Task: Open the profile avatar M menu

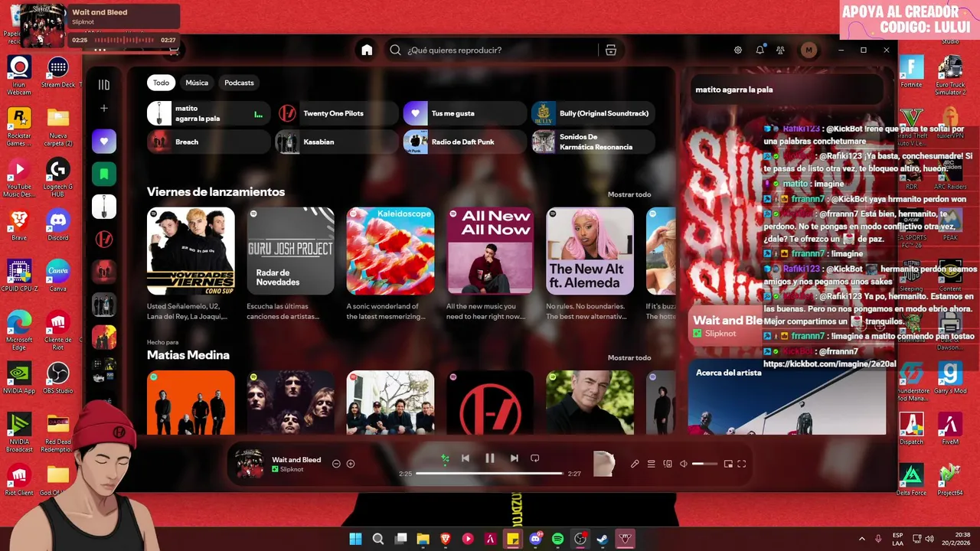Action: point(808,50)
